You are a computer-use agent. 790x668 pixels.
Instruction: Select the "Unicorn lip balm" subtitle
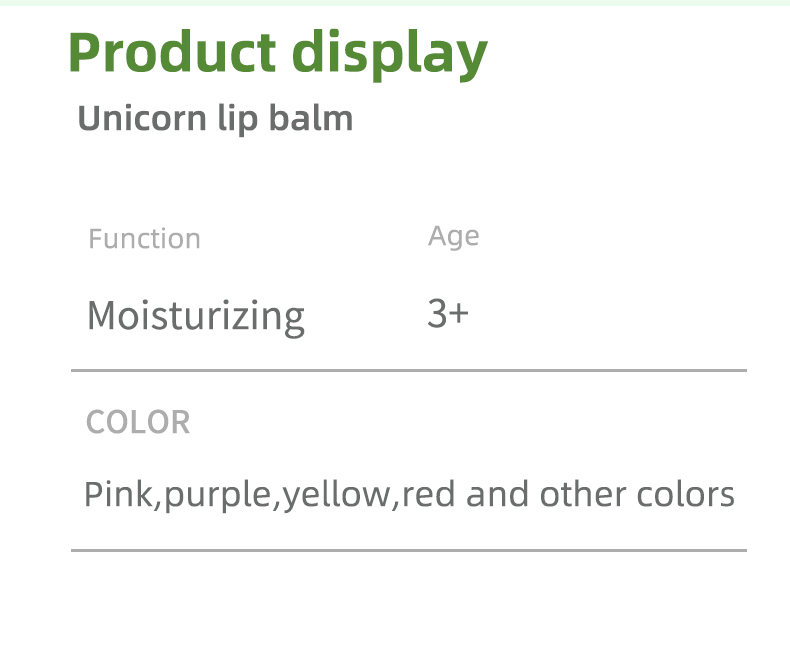coord(215,118)
